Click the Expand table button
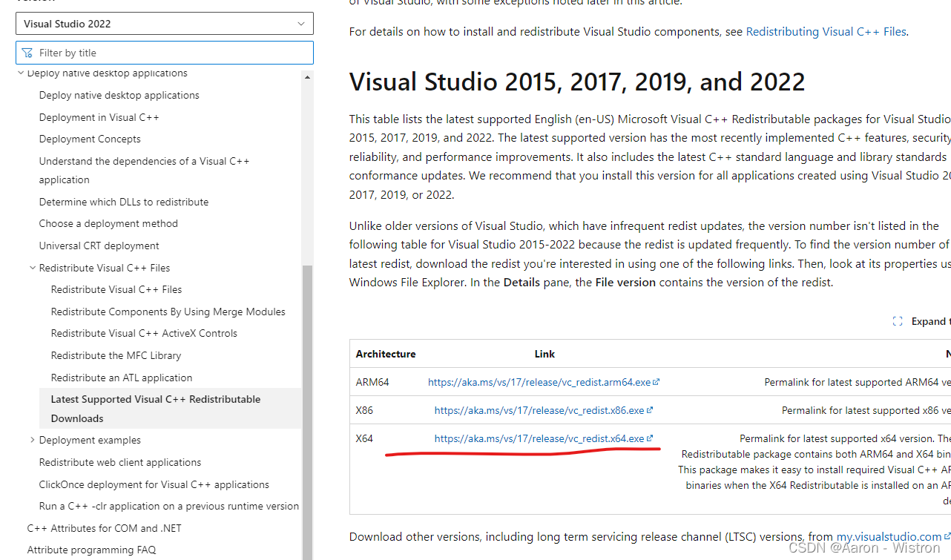 (921, 321)
